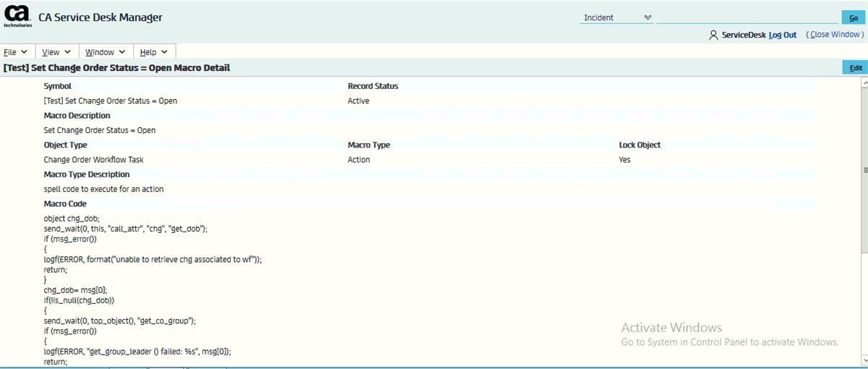Click the page title 'Open Macro Detail'

click(188, 68)
